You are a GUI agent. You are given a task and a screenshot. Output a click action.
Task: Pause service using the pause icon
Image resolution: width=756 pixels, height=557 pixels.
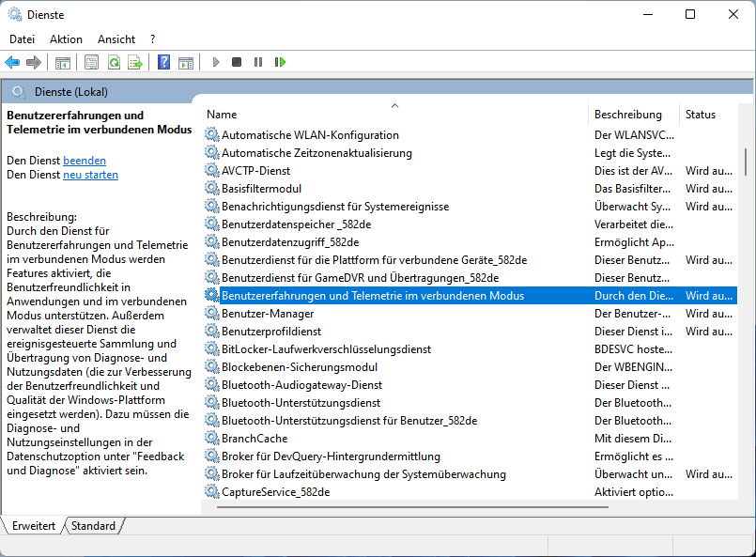[258, 63]
